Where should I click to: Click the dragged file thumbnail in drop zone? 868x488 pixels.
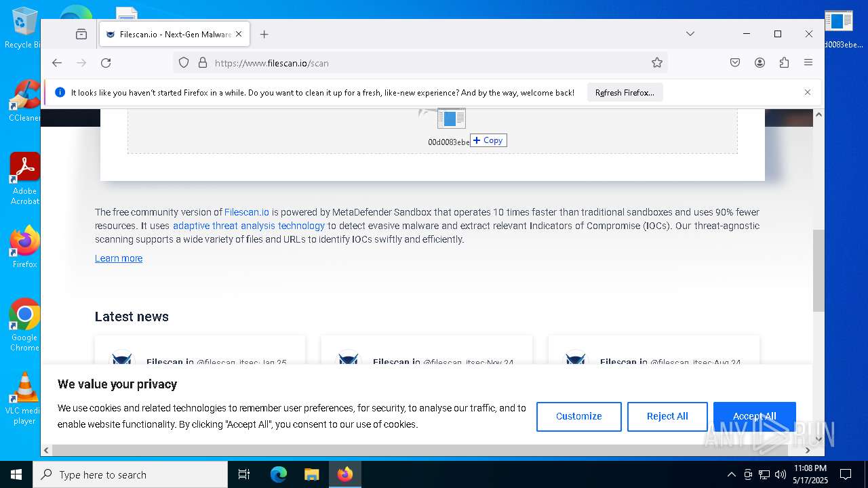coord(451,118)
